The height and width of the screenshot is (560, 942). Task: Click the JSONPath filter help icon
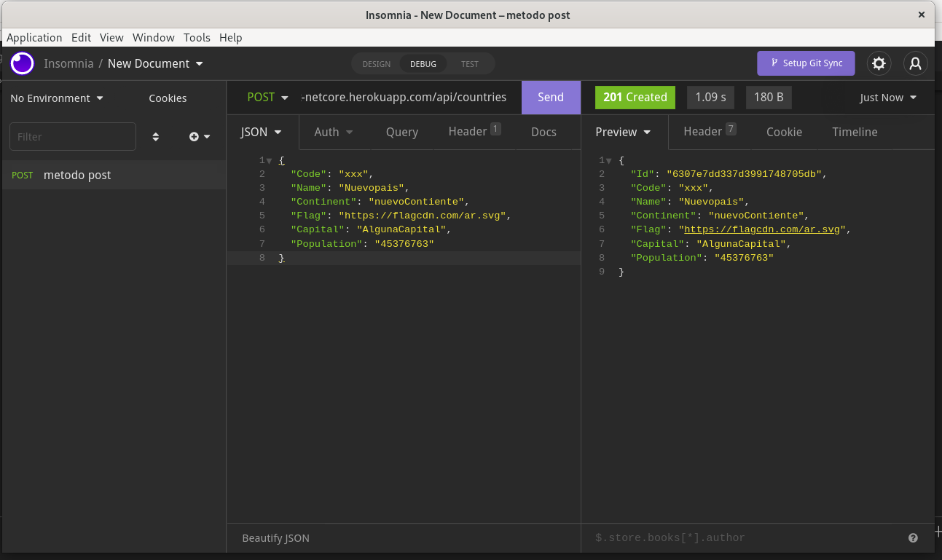(x=913, y=537)
